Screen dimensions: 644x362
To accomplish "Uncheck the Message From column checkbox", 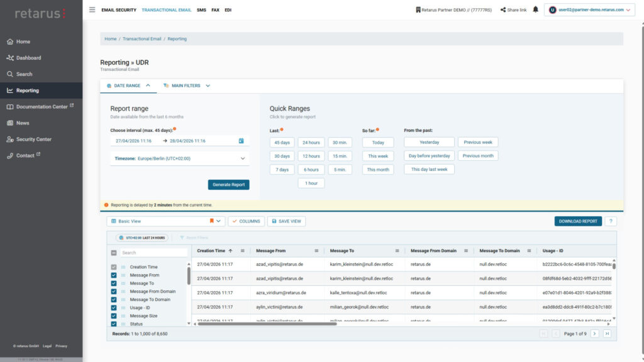I will point(114,275).
